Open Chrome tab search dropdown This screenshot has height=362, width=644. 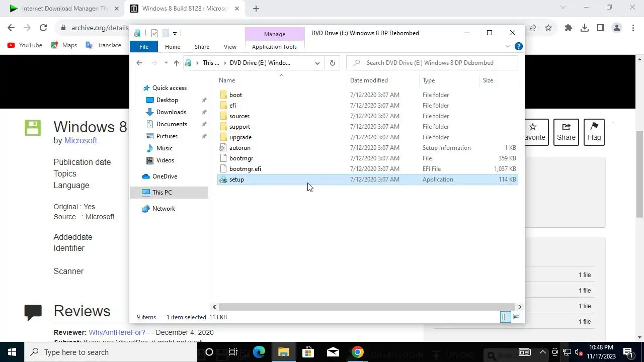tap(562, 8)
